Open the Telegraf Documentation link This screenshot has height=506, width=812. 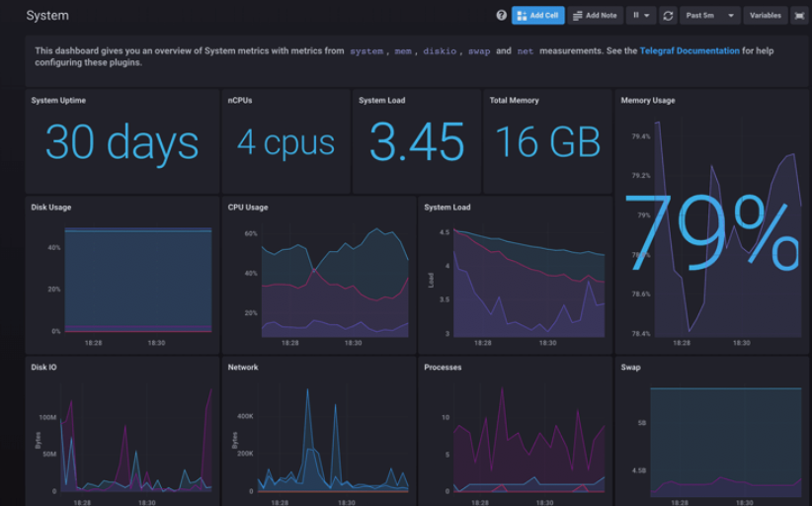(x=689, y=50)
